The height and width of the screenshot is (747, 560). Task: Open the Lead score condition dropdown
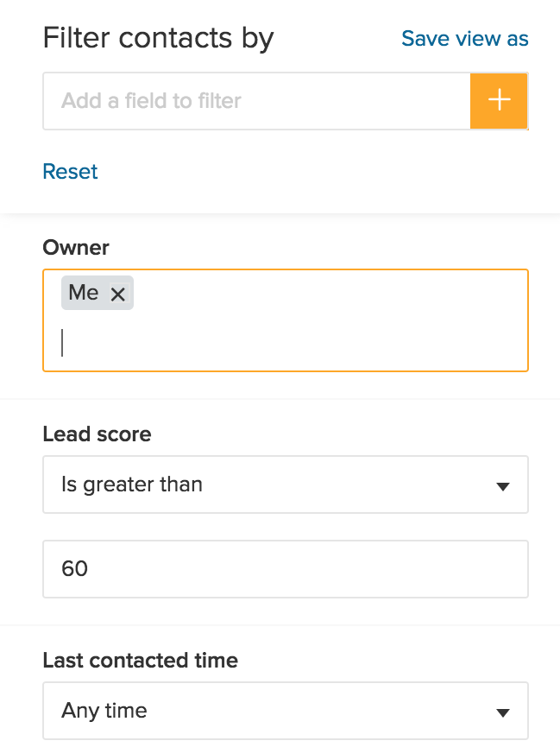pyautogui.click(x=286, y=484)
